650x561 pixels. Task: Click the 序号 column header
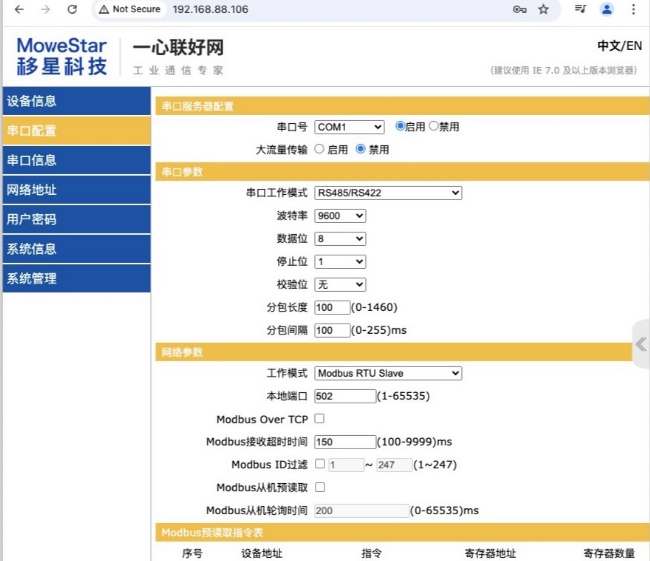point(192,554)
